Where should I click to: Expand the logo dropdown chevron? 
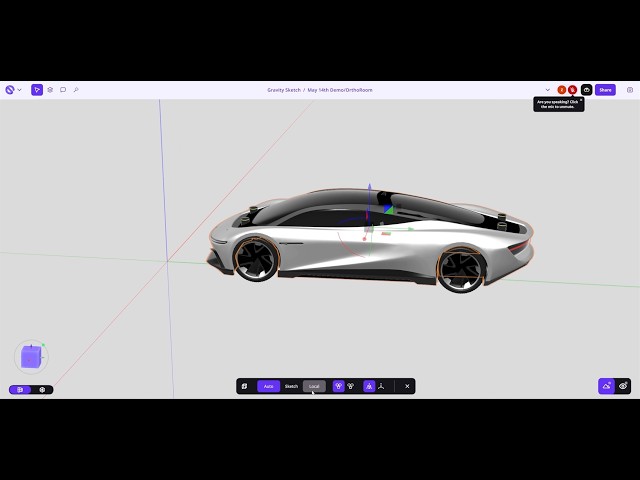pos(19,90)
